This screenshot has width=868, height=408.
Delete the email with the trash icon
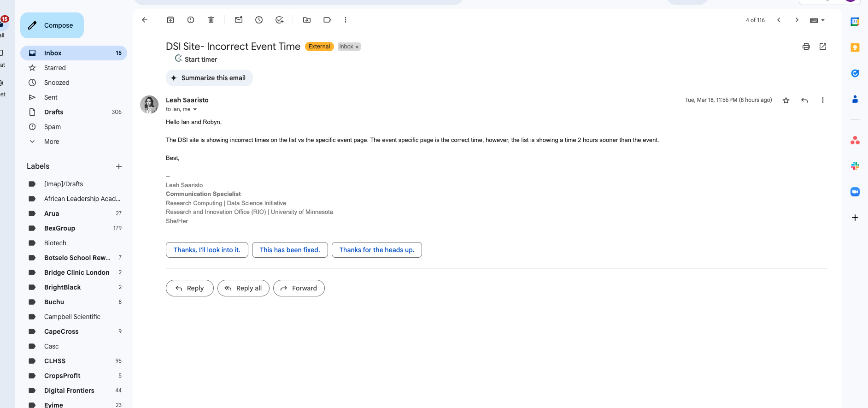pyautogui.click(x=211, y=20)
